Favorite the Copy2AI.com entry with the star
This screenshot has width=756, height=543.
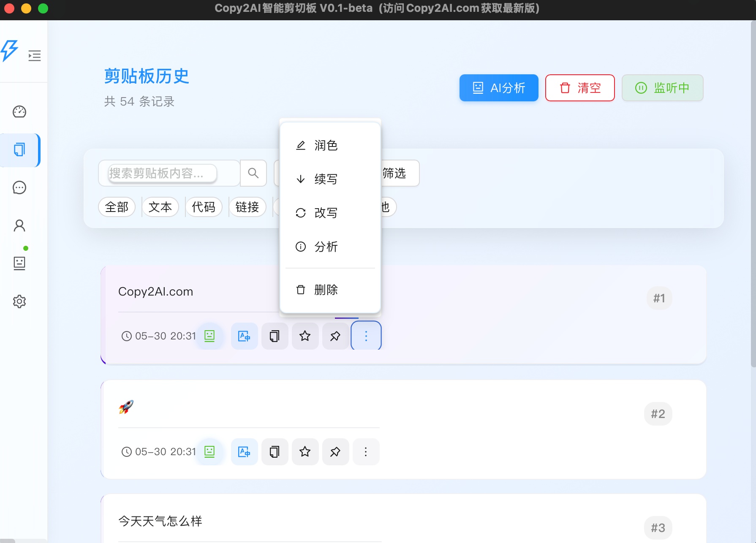click(x=305, y=336)
